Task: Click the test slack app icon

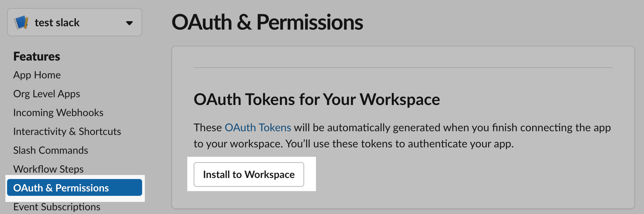Action: (x=21, y=22)
